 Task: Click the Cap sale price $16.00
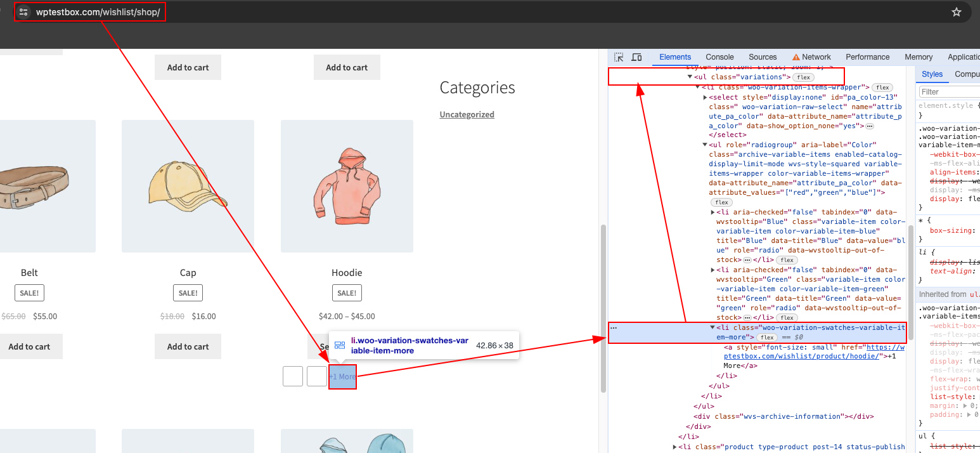point(203,316)
